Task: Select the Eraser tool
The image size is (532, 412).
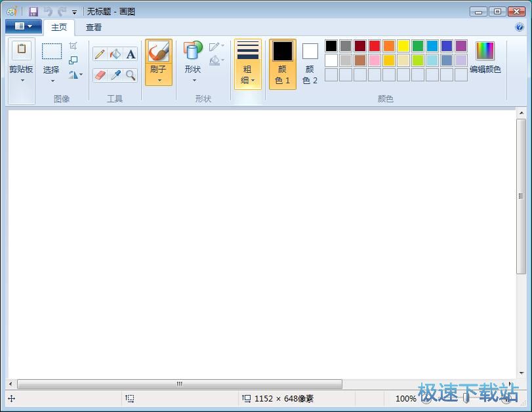Action: click(100, 75)
